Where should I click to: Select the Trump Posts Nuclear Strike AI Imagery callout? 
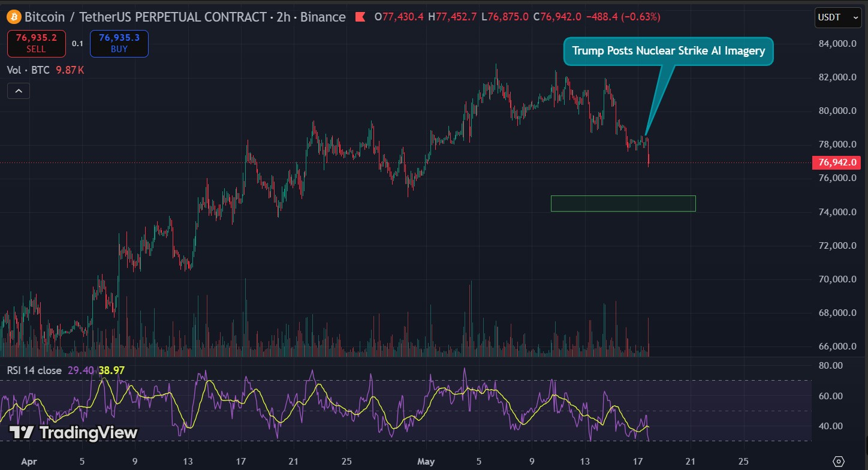coord(668,51)
